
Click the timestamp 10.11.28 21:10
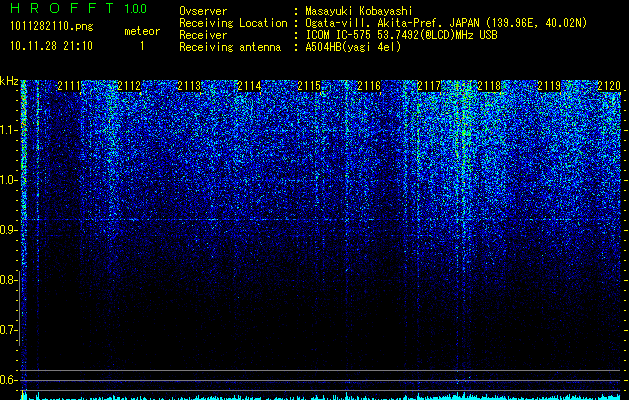click(x=51, y=46)
